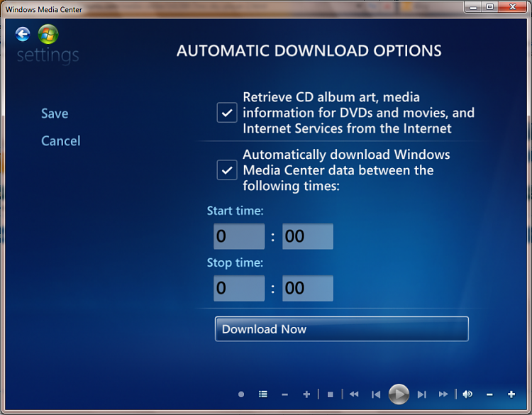The height and width of the screenshot is (415, 532).
Task: Cancel the settings changes
Action: 61,141
